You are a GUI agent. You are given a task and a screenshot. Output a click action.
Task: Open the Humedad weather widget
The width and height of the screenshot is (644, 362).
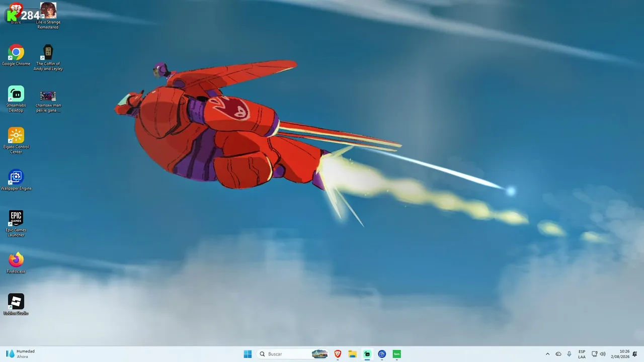tap(21, 354)
